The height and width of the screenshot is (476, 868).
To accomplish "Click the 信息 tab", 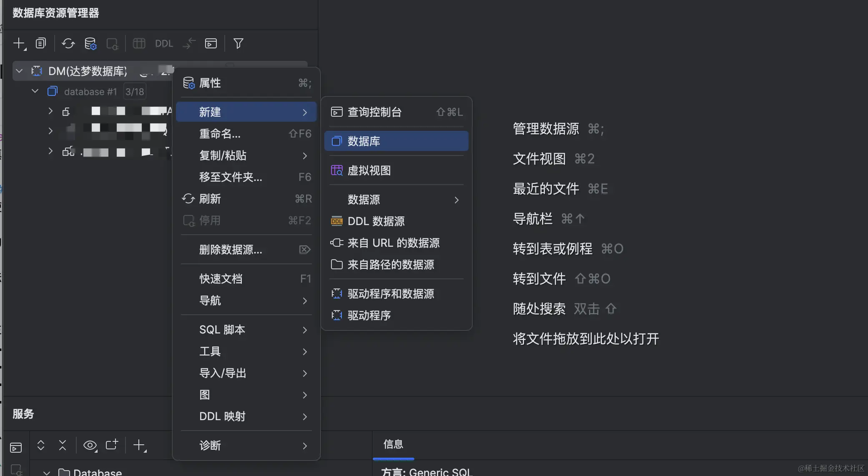I will pos(393,444).
